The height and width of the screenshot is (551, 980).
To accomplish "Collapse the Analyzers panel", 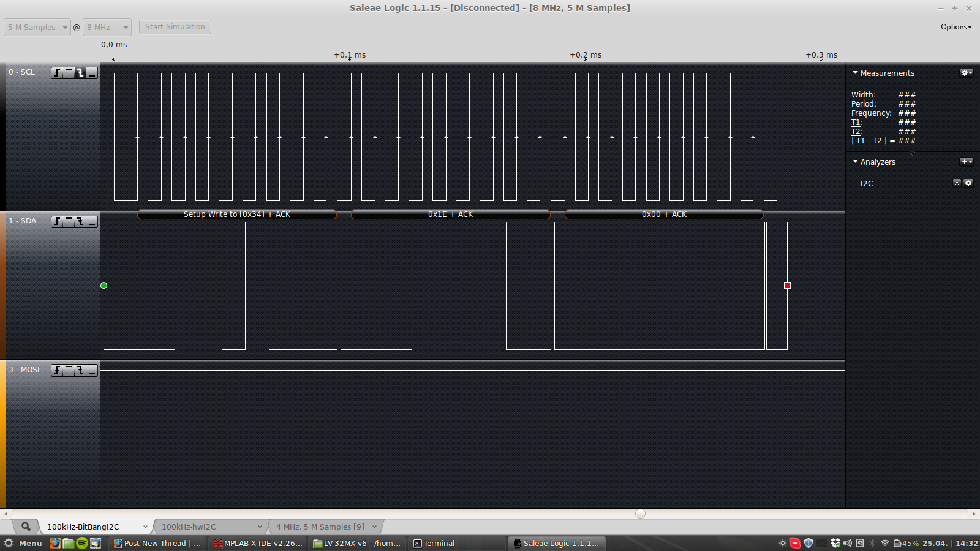I will [855, 162].
